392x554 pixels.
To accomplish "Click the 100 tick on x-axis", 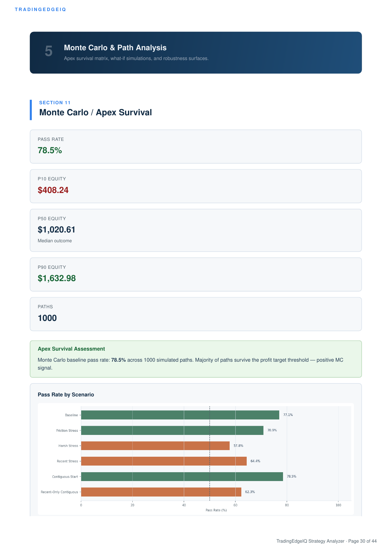I will tap(338, 505).
